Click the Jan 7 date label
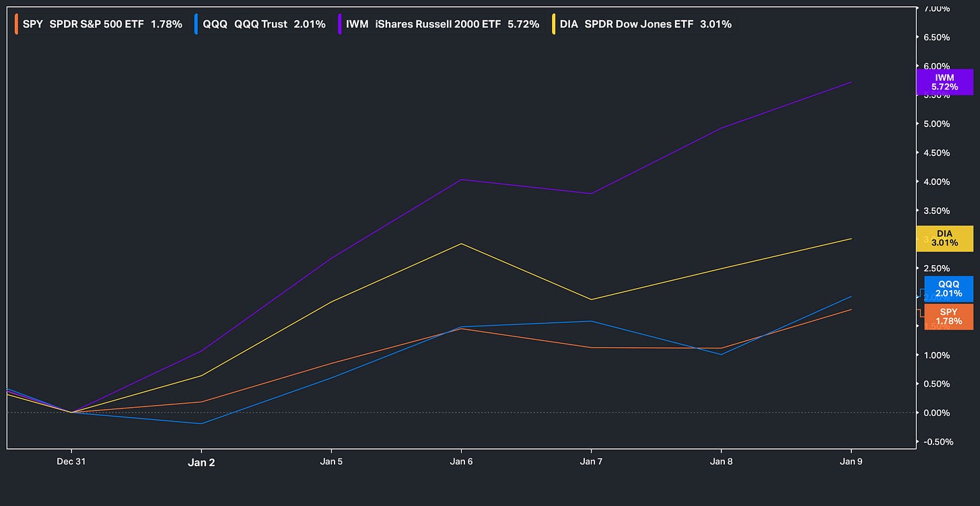Image resolution: width=980 pixels, height=506 pixels. pos(591,462)
